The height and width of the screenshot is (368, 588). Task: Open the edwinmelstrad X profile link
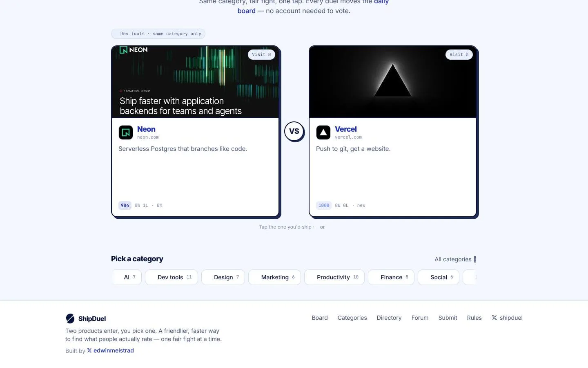tap(110, 350)
